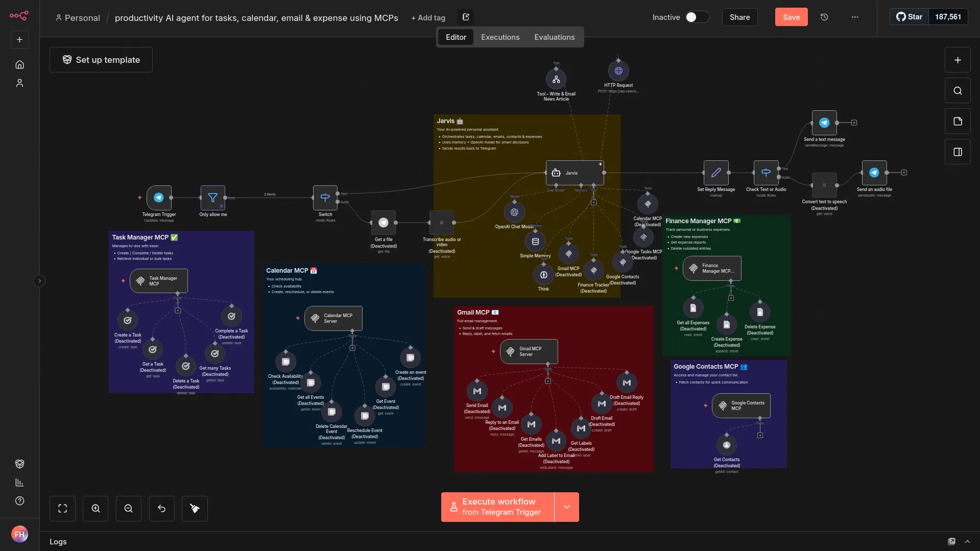The image size is (980, 551).
Task: Open insights chart icon in sidebar
Action: (x=19, y=482)
